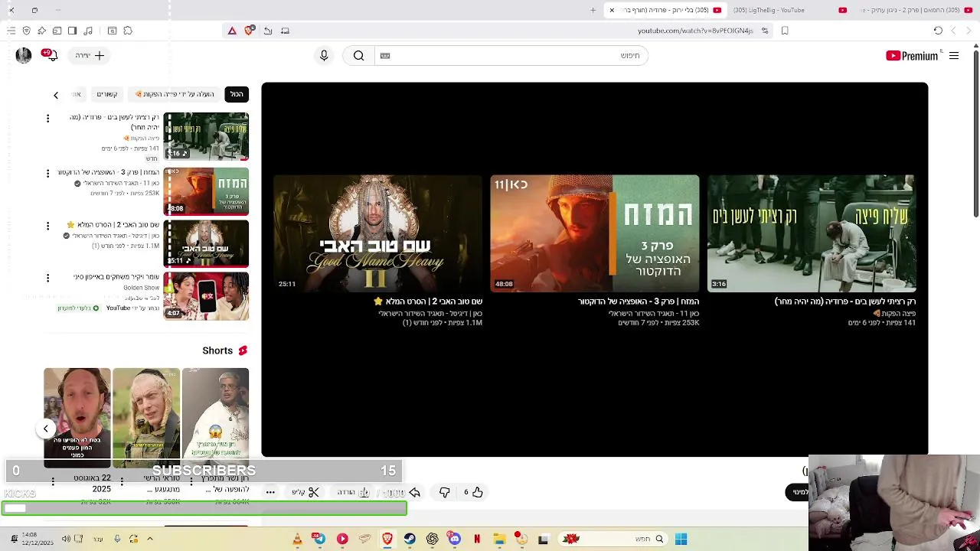Open the YouTube guide hamburger menu

point(954,56)
